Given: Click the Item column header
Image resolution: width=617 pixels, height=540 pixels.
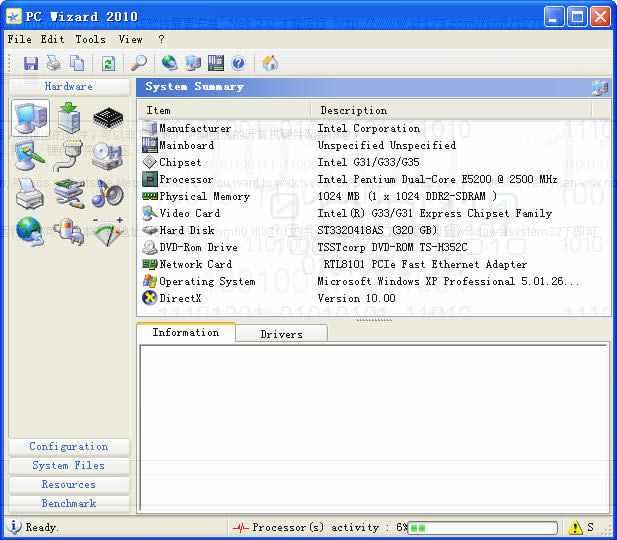Looking at the screenshot, I should click(x=224, y=111).
